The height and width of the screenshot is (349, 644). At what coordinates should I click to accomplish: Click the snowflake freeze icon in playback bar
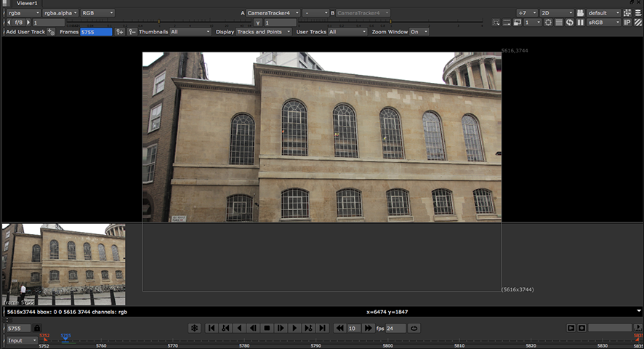pos(194,328)
